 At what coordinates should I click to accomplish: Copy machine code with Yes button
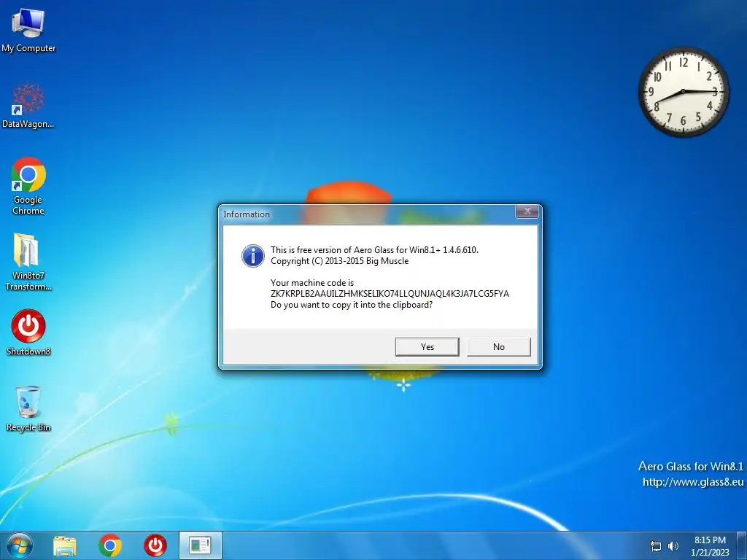tap(427, 346)
